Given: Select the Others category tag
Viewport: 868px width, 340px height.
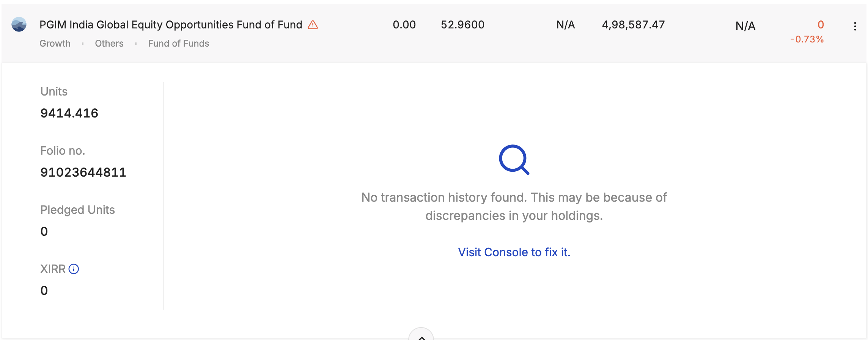Looking at the screenshot, I should [109, 44].
